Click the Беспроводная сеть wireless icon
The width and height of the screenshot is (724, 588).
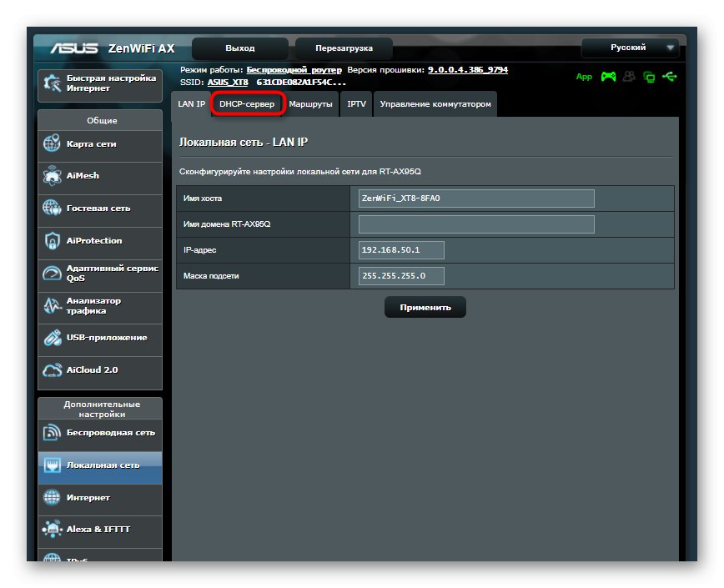click(x=52, y=433)
